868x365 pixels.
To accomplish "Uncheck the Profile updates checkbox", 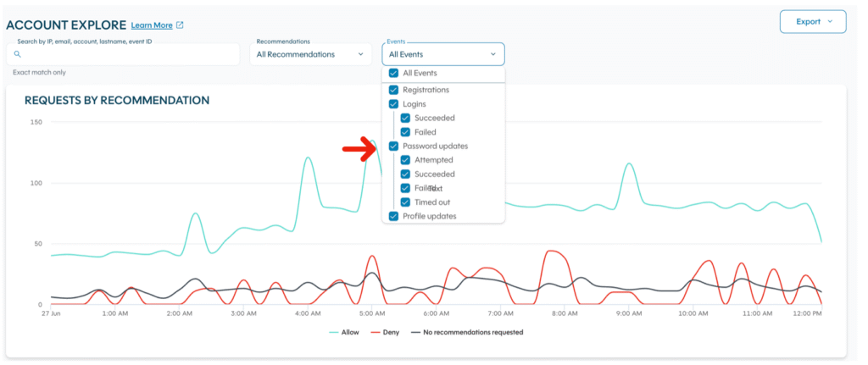I will tap(393, 216).
